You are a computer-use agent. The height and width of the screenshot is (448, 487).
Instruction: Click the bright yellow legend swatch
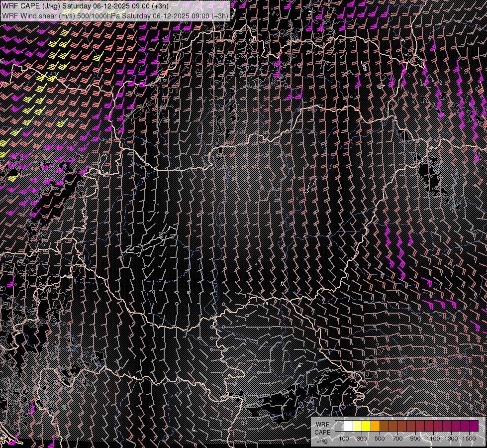click(366, 426)
